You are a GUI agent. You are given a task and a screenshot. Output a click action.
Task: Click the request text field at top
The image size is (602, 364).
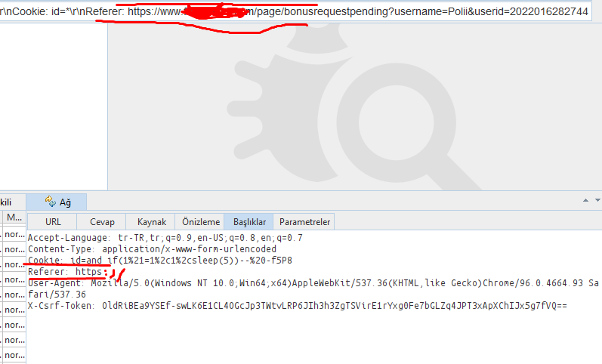(x=295, y=12)
